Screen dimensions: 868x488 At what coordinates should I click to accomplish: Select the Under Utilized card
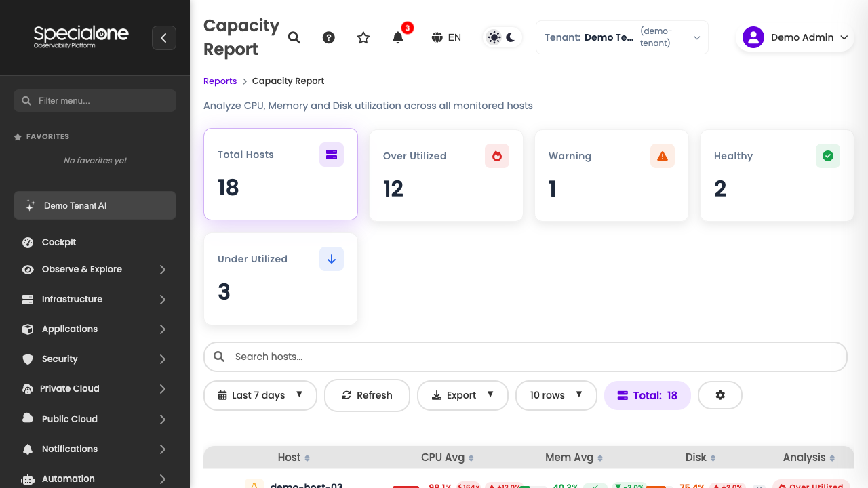281,279
